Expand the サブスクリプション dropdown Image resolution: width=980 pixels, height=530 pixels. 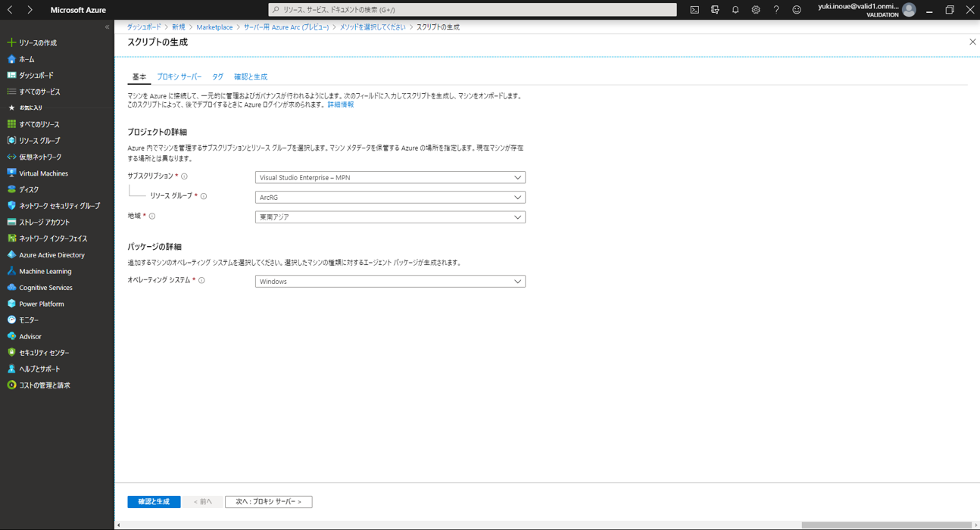point(390,177)
